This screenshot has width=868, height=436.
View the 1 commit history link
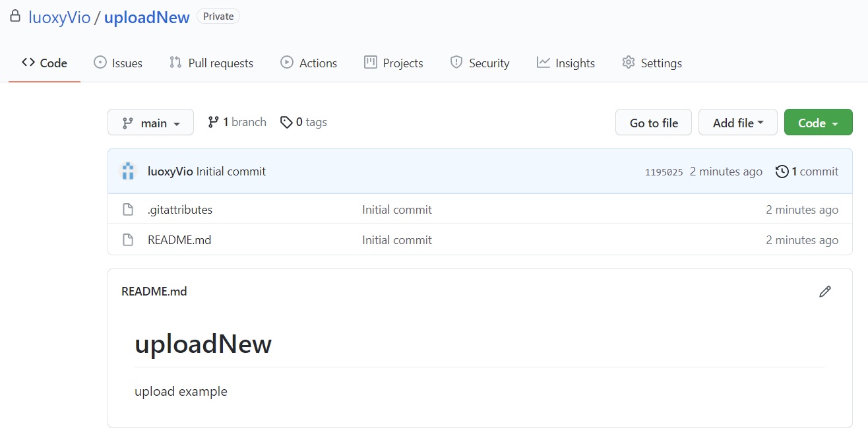pyautogui.click(x=807, y=171)
